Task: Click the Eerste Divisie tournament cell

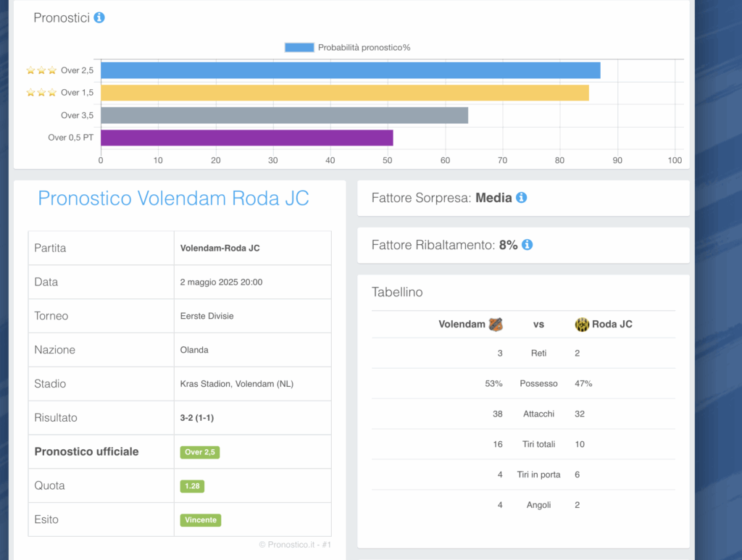Action: pyautogui.click(x=253, y=316)
